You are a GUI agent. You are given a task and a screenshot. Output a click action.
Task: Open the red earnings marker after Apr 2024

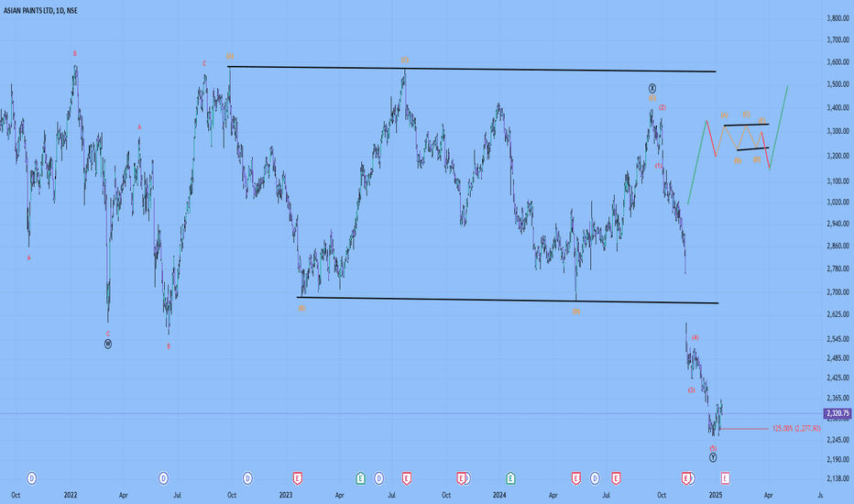(575, 478)
